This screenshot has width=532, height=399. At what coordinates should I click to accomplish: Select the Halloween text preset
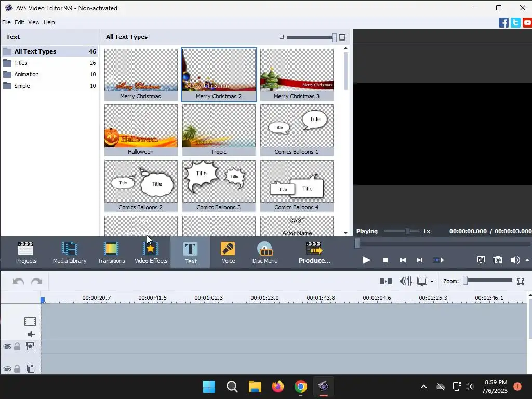click(141, 130)
